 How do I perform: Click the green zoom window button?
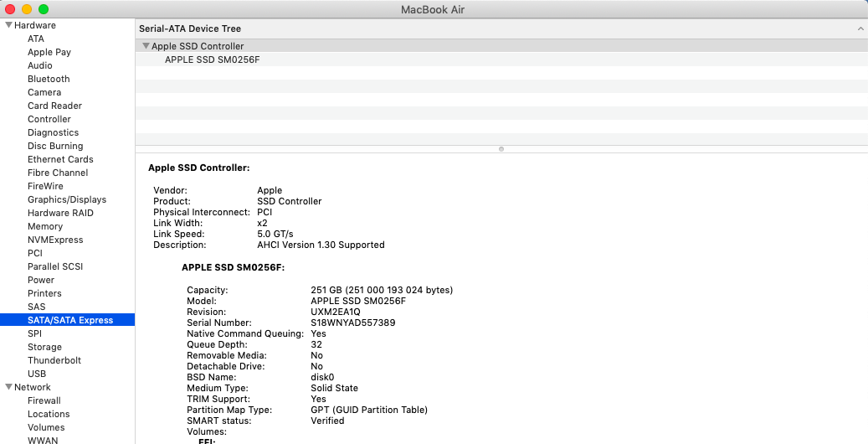(x=44, y=9)
